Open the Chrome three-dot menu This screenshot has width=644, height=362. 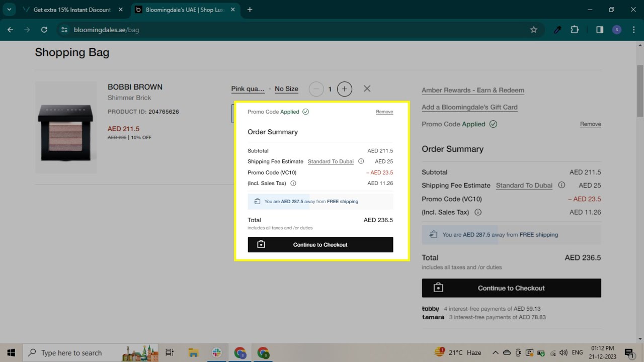coord(633,30)
